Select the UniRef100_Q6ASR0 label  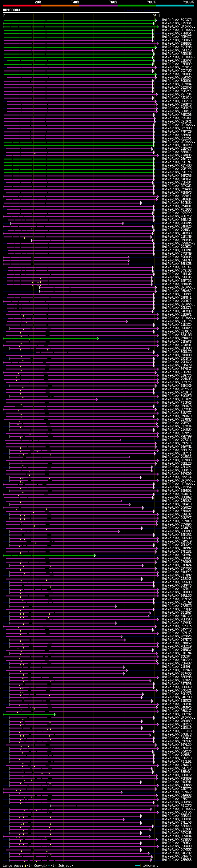pos(177,78)
